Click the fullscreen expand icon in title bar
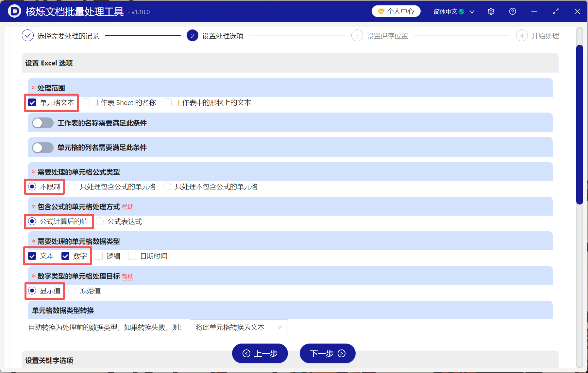 [556, 11]
